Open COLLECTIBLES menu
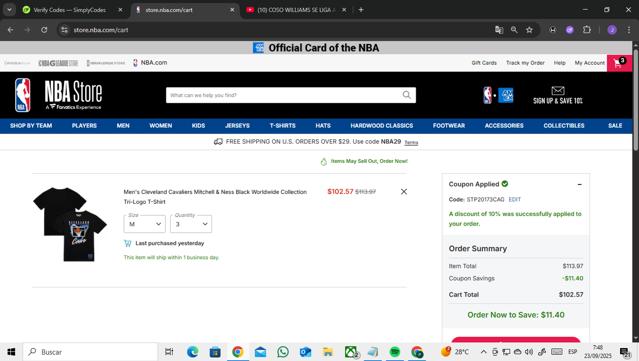The image size is (639, 361). (x=564, y=125)
